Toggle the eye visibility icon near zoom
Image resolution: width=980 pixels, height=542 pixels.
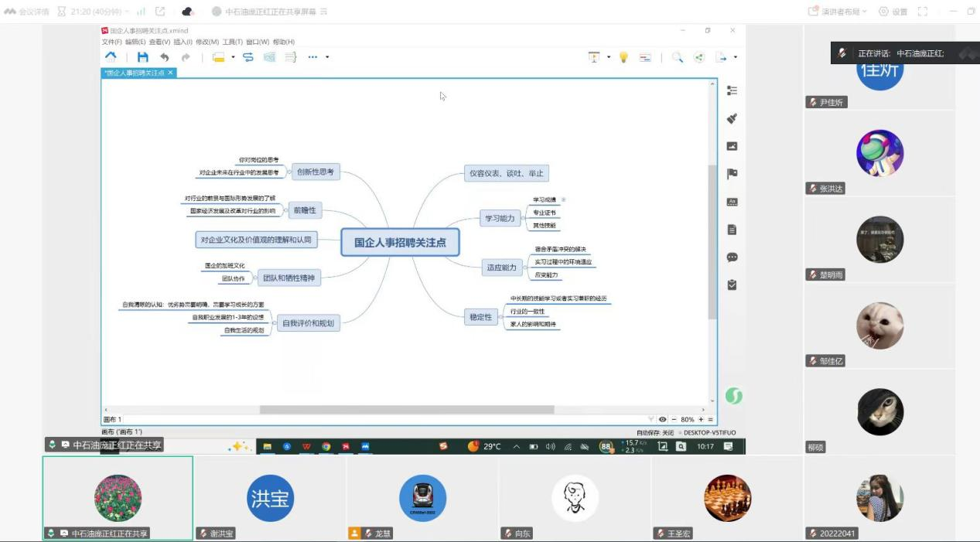click(x=662, y=420)
